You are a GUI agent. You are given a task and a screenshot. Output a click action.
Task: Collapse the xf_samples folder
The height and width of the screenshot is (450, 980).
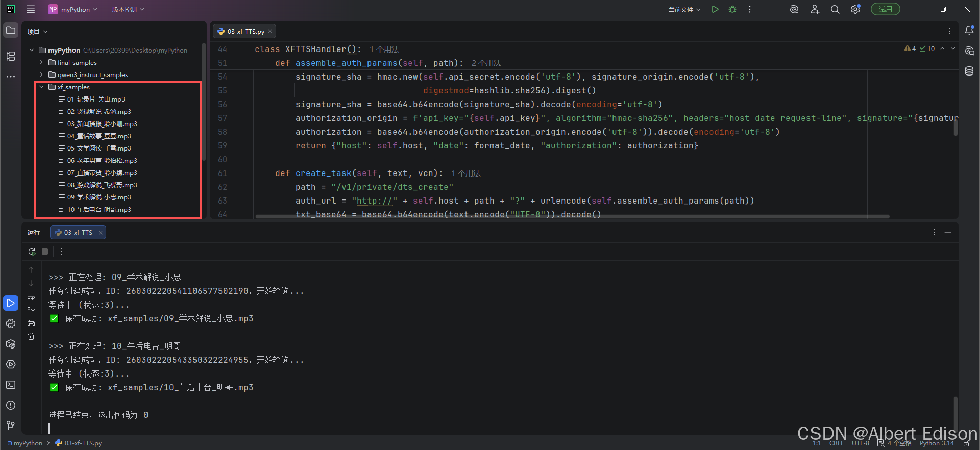[41, 87]
